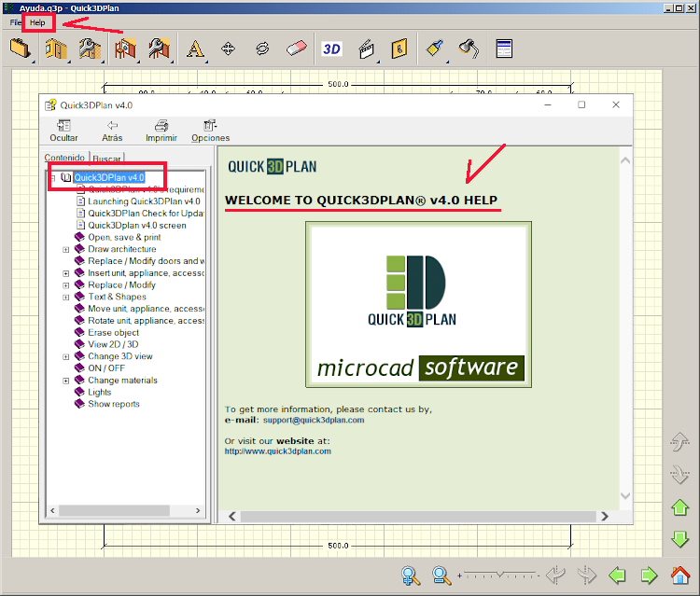Click help page horizontal scroll right arrow
The height and width of the screenshot is (596, 700).
tap(605, 516)
